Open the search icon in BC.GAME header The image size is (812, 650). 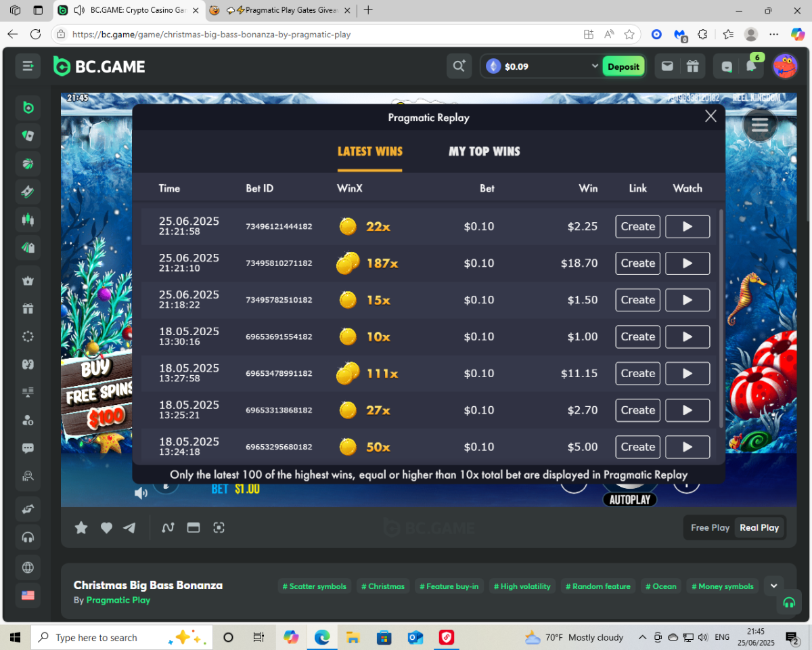pyautogui.click(x=459, y=66)
